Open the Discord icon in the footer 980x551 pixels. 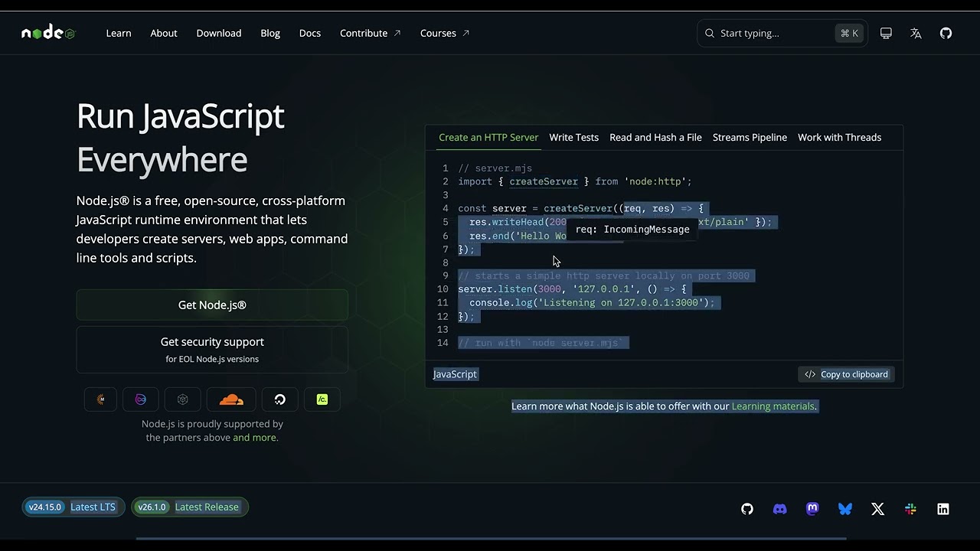coord(780,509)
